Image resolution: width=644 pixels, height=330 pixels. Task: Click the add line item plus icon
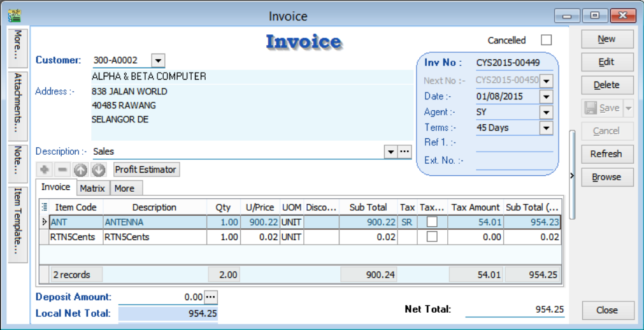[x=45, y=170]
